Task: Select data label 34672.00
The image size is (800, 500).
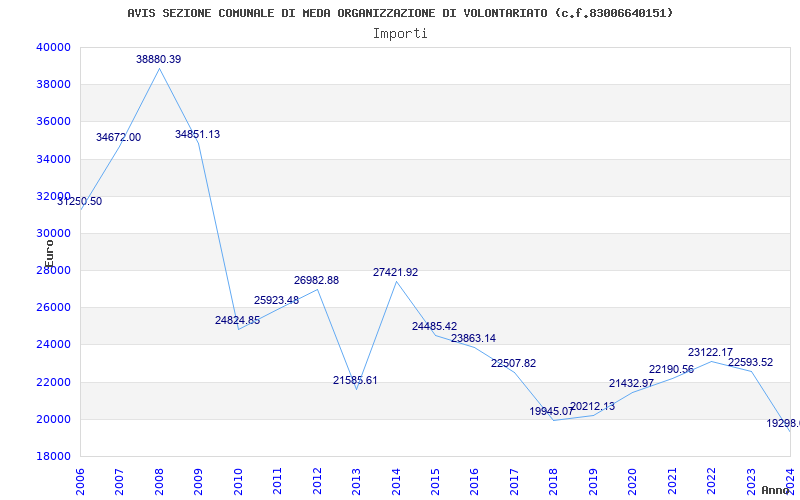Action: 118,137
